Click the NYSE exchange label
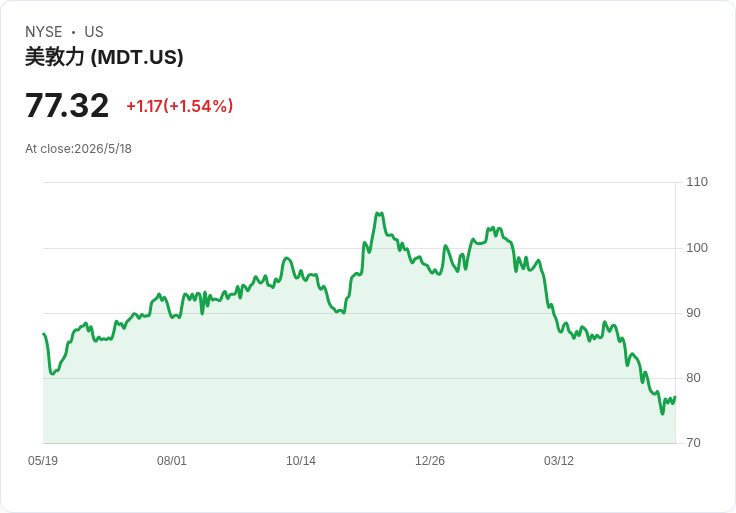736x513 pixels. click(44, 32)
